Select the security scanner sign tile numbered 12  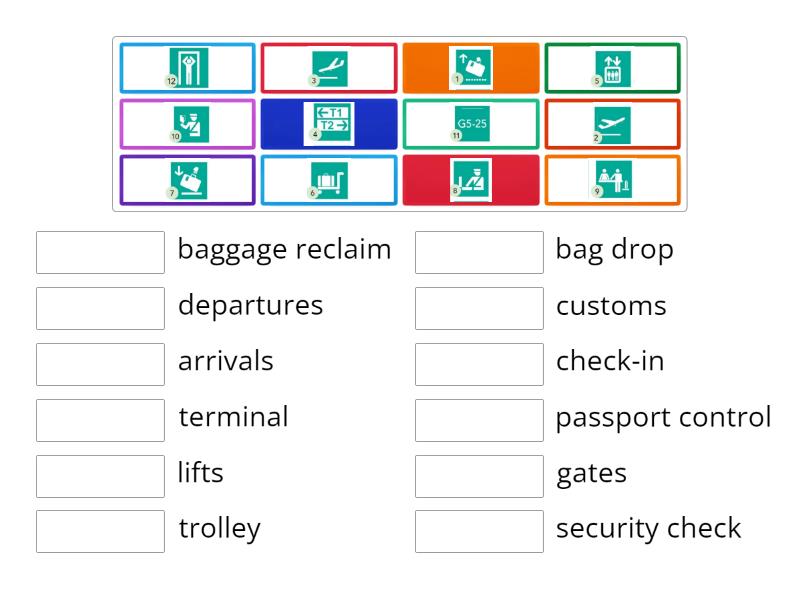[x=186, y=68]
